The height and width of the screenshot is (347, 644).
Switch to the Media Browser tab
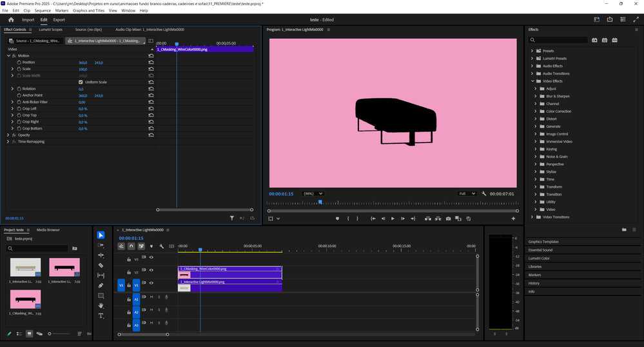[x=48, y=230]
